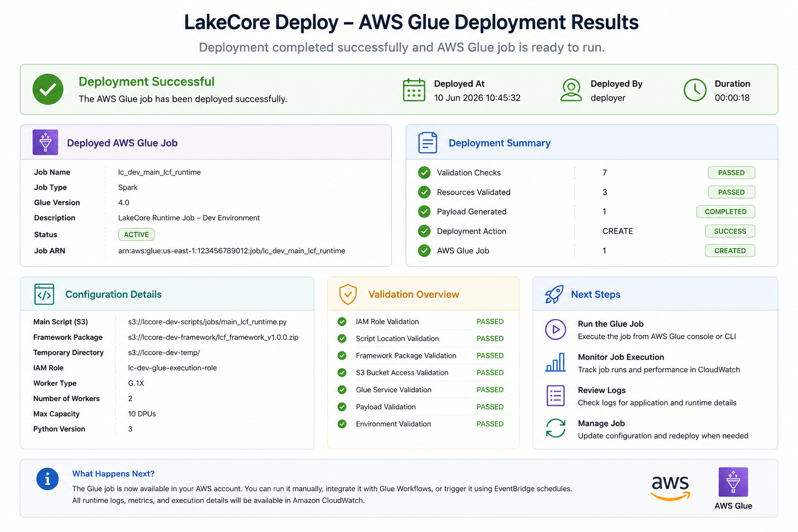This screenshot has height=532, width=798.
Task: Select the duration value 00:00:18
Action: point(732,98)
